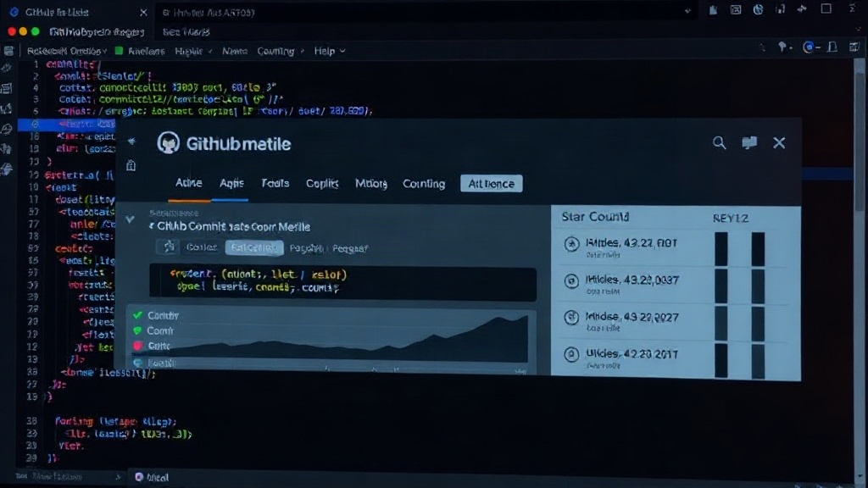Switch to the Mtiorg tab

[371, 183]
